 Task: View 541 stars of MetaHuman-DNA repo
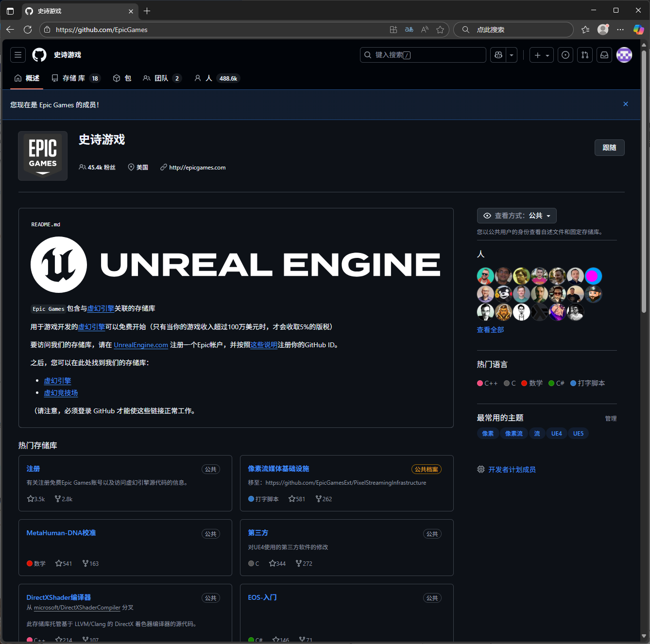point(64,563)
